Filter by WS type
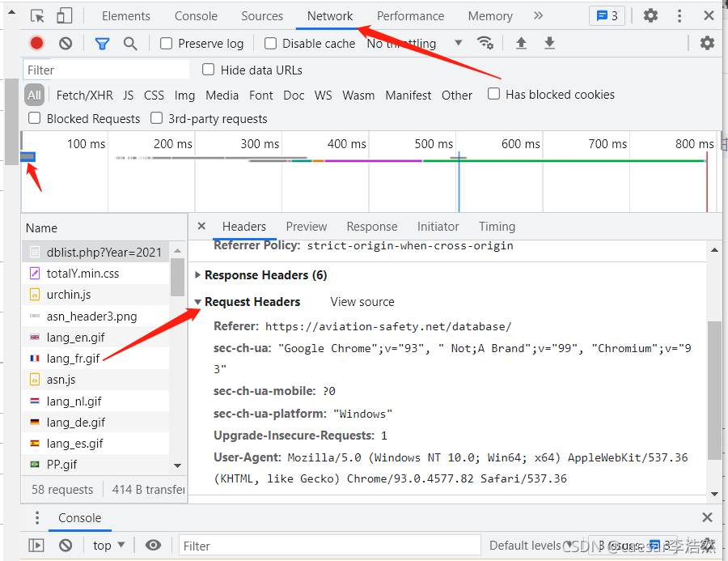The height and width of the screenshot is (561, 728). pos(323,96)
